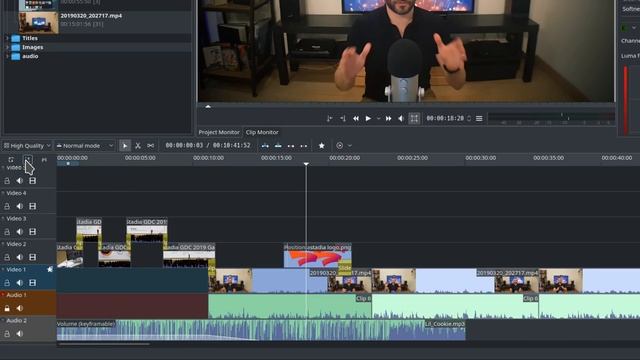The image size is (640, 360).
Task: Hide video of the Video 2 track
Action: click(33, 257)
